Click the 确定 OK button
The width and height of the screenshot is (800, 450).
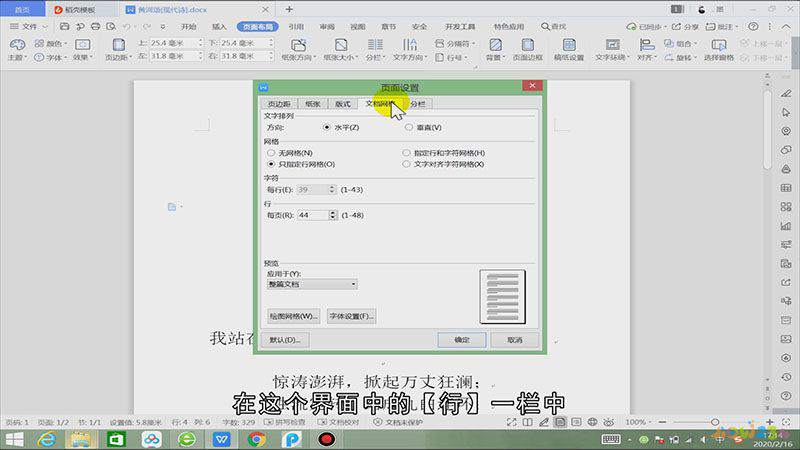coord(462,340)
